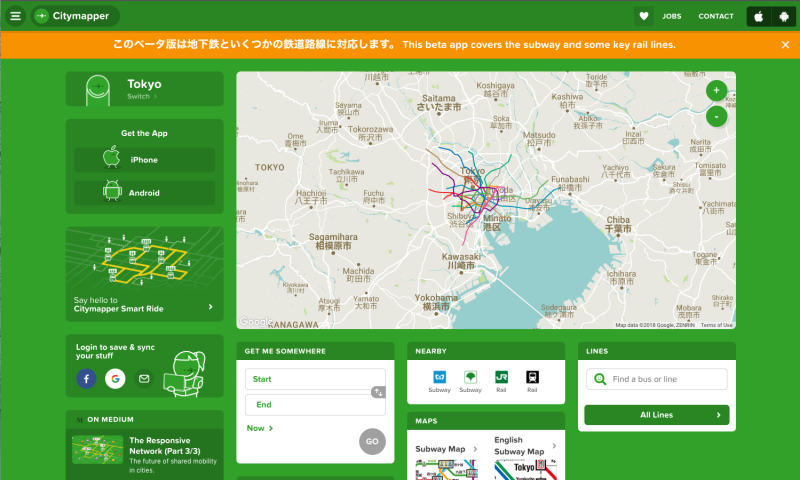Image resolution: width=800 pixels, height=480 pixels.
Task: Switch city from Tokyo
Action: [142, 96]
